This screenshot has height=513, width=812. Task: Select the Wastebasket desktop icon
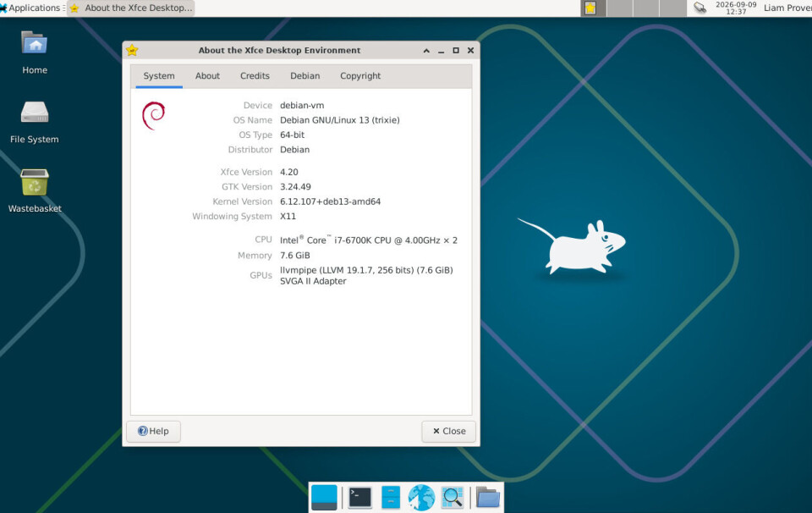point(35,190)
